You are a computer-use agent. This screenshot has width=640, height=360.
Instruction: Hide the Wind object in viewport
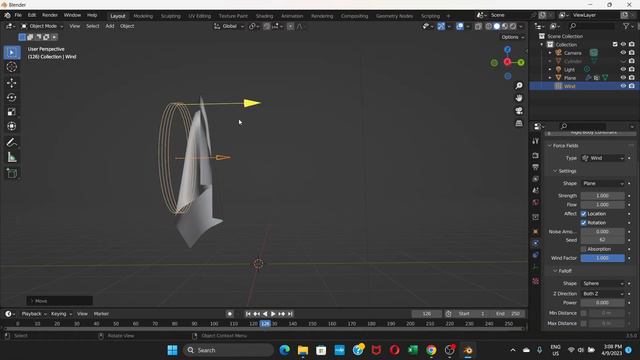(623, 86)
